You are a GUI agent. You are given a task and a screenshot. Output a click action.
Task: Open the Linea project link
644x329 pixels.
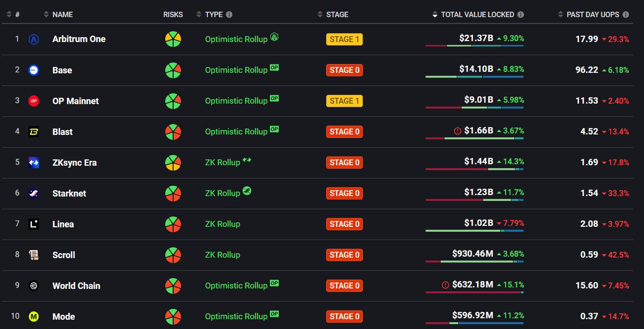pos(63,224)
